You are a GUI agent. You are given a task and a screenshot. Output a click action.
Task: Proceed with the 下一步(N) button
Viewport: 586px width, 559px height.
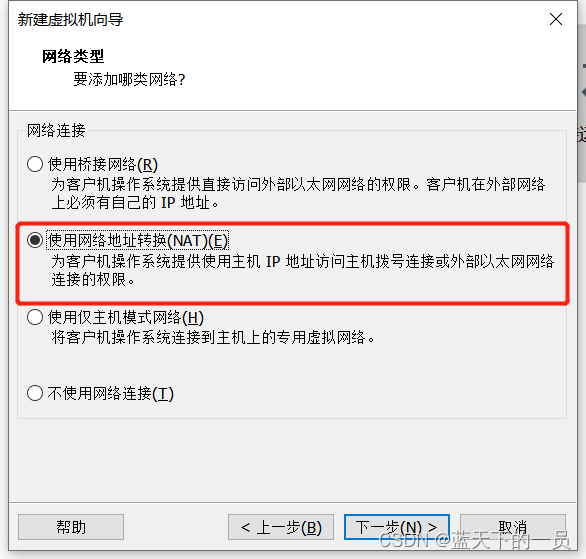click(397, 527)
